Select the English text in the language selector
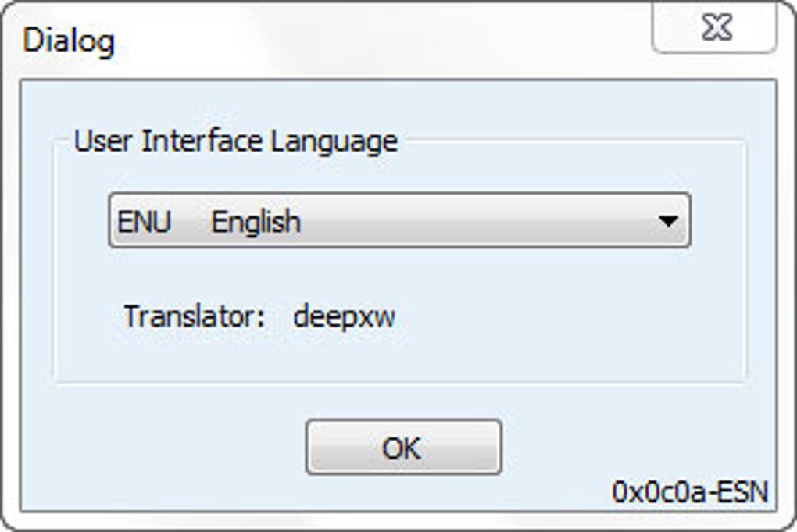Screen dimensions: 797x532 coord(256,222)
